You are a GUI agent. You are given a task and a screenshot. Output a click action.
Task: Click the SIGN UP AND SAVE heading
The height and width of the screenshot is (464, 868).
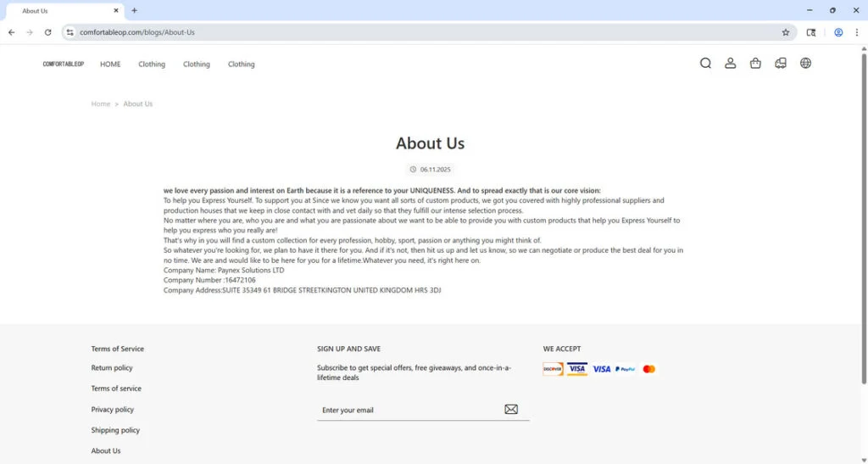point(348,349)
